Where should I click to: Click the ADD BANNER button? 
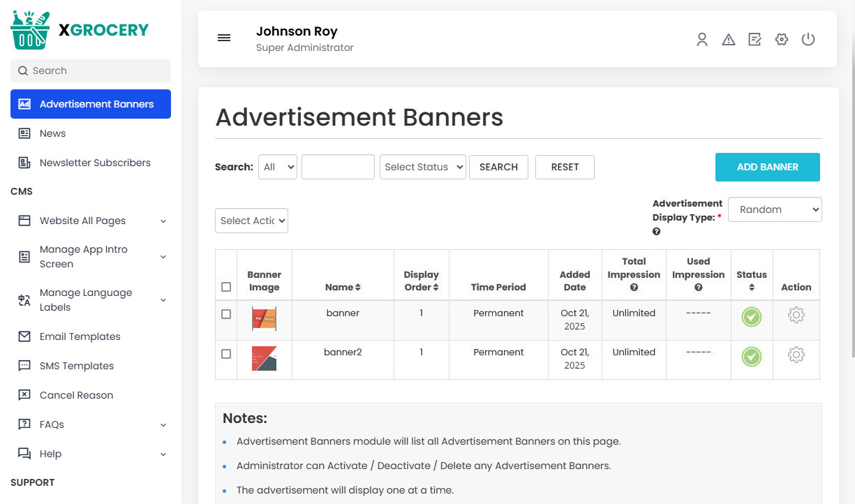click(x=768, y=167)
